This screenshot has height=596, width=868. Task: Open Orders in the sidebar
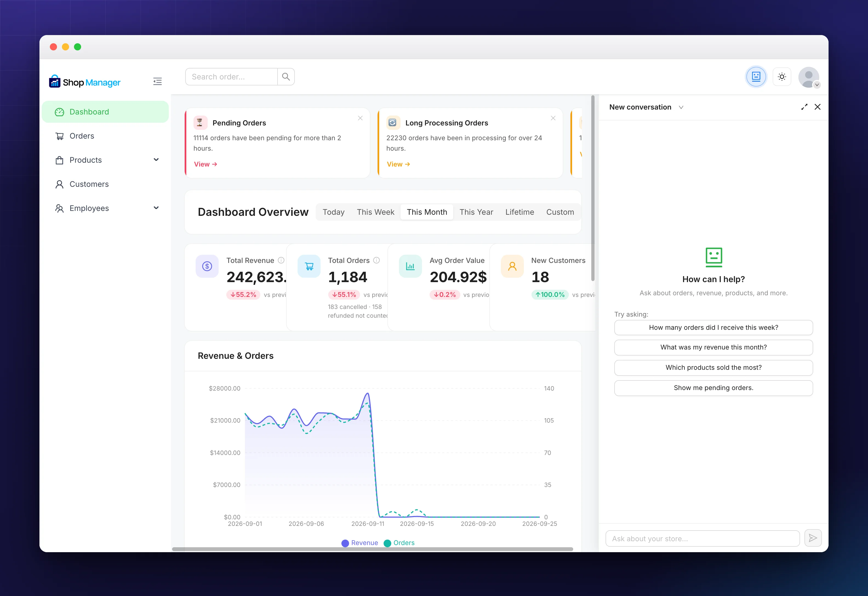tap(105, 136)
